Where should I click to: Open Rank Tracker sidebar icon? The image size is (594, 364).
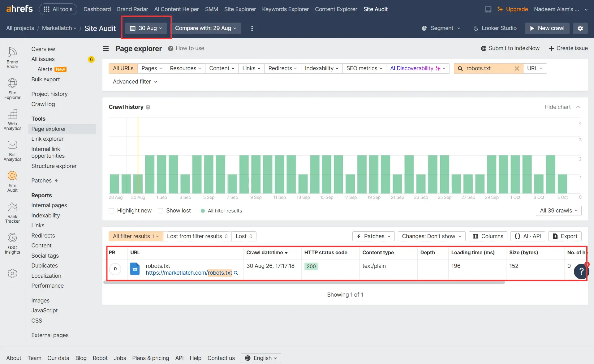click(x=12, y=212)
